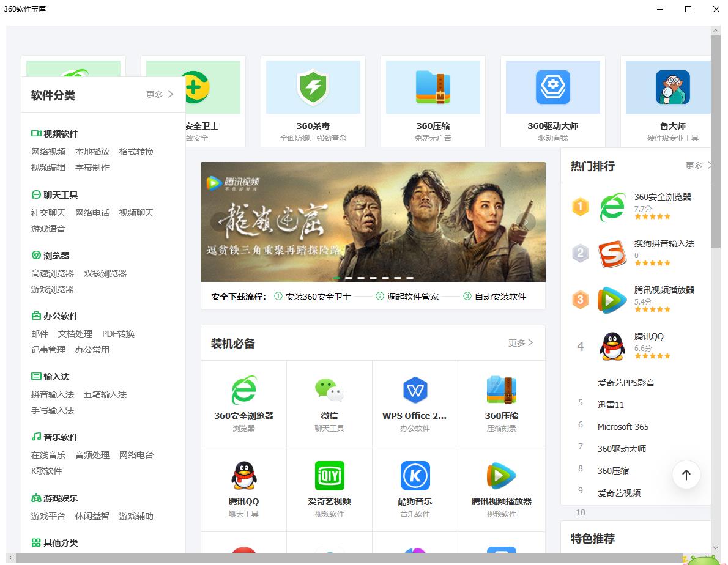Click 爱奇艺PPS影音 in ranking list
The height and width of the screenshot is (565, 728).
click(x=626, y=383)
